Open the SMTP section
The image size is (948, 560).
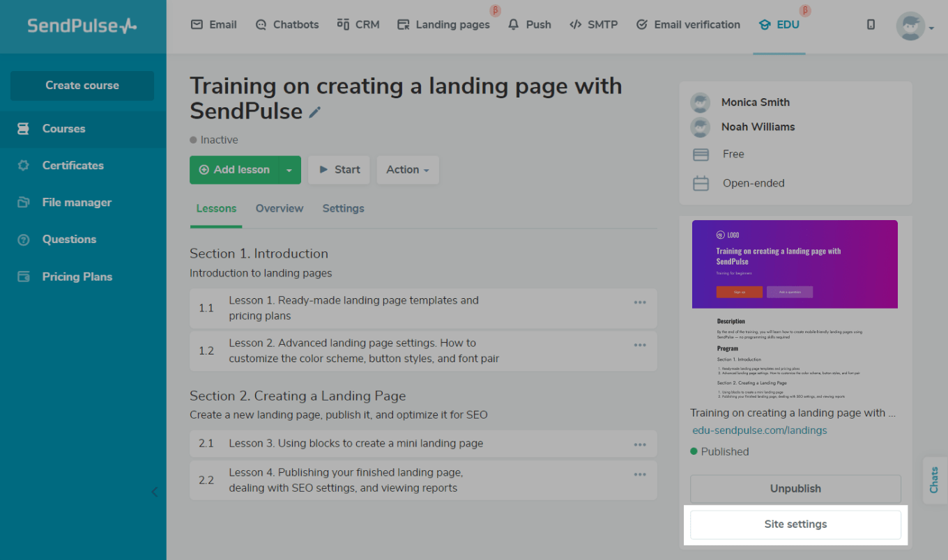594,24
